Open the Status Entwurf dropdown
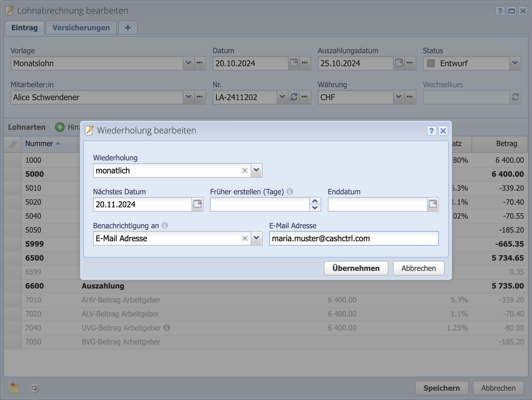Viewport: 532px width, 400px height. tap(515, 63)
